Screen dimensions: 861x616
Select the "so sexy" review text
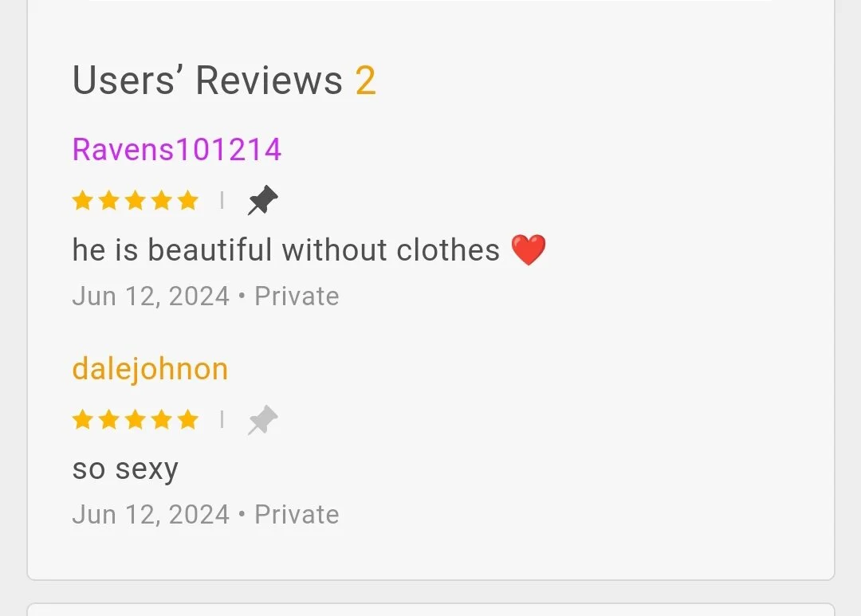[125, 469]
